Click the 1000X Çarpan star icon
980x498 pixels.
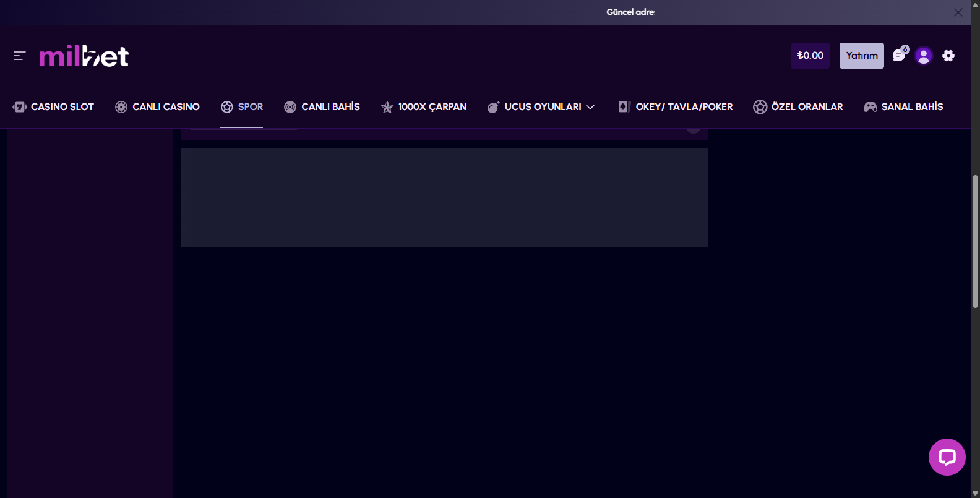pos(387,107)
